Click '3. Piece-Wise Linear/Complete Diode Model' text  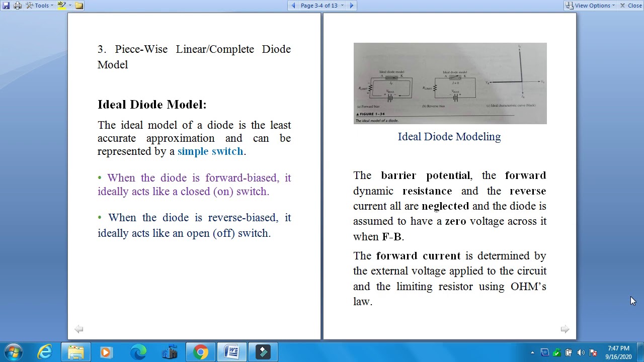(194, 57)
